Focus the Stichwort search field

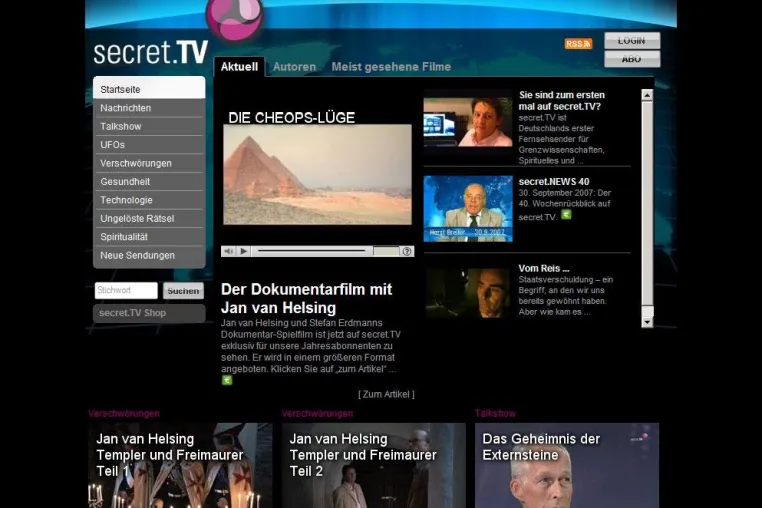click(126, 290)
